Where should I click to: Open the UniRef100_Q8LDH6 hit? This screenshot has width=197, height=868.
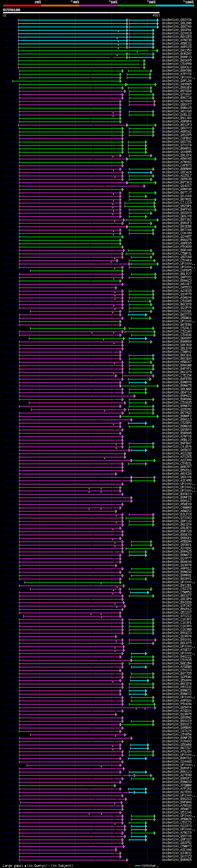pos(177,23)
